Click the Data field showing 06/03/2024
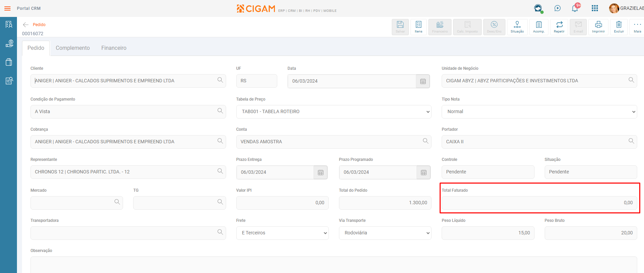Screen dimensions: 644x273 pos(352,81)
